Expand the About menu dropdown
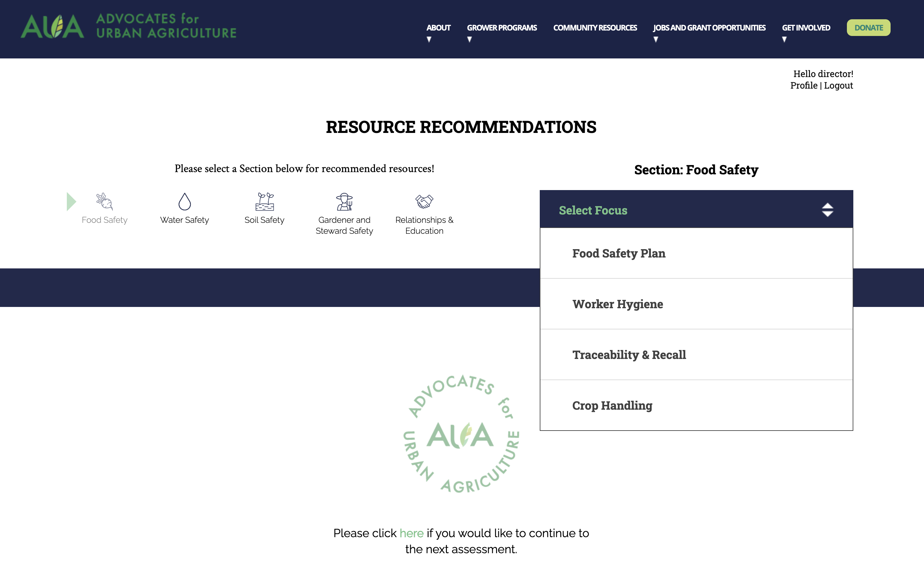 pyautogui.click(x=438, y=28)
